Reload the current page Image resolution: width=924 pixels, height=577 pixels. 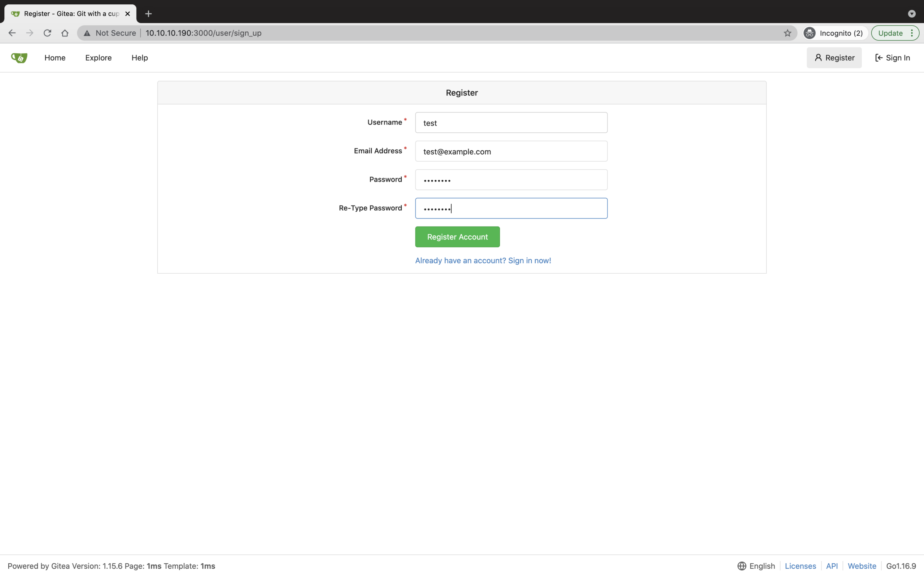pos(47,33)
